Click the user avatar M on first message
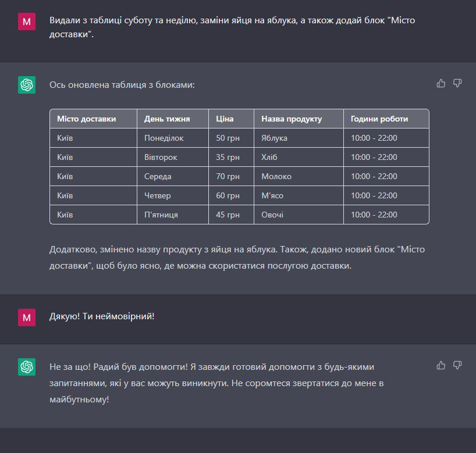Viewport: 476px width, 453px height. (27, 22)
